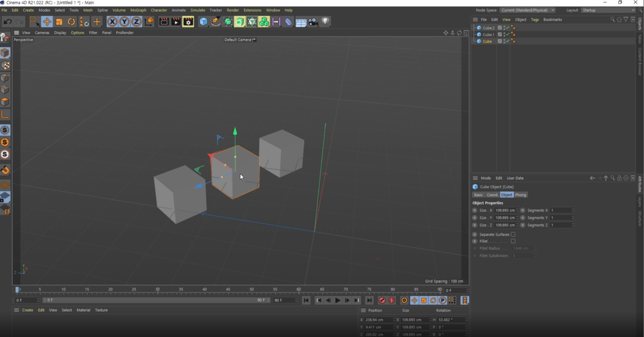Open the MoGraph menu
644x337 pixels.
pos(138,10)
